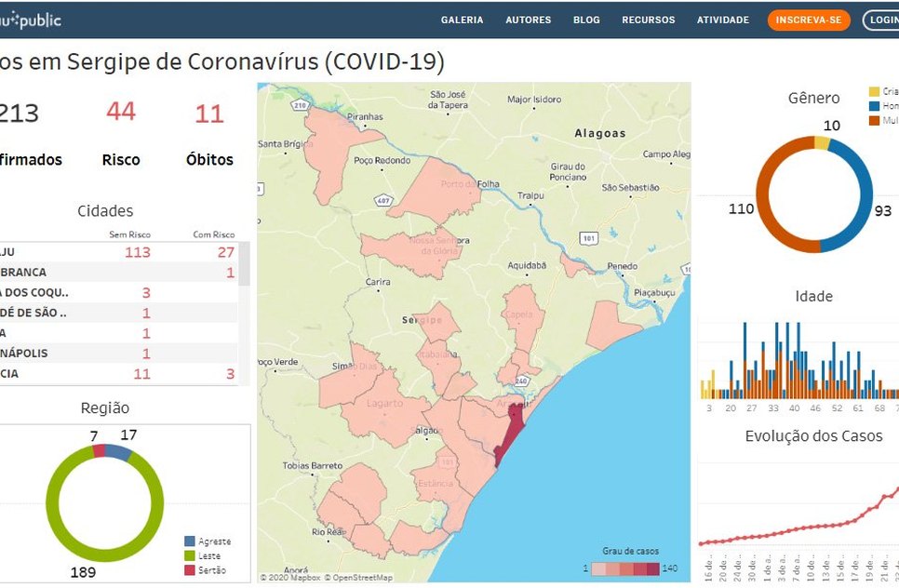Screen dimensions: 899x588
Task: Click the Penedo label on the map
Action: [623, 266]
